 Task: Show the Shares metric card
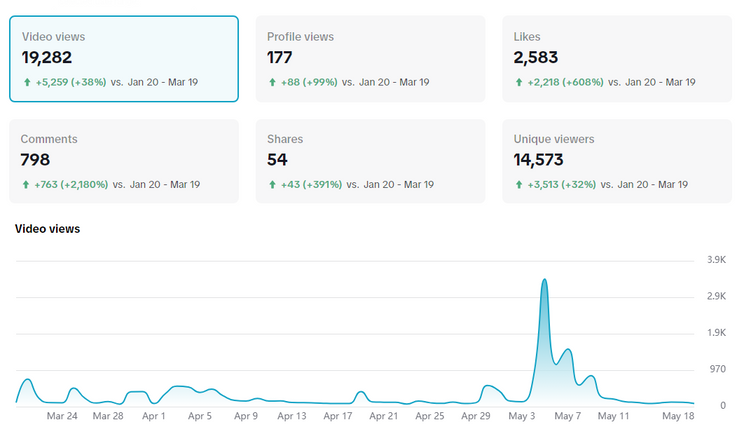point(370,161)
